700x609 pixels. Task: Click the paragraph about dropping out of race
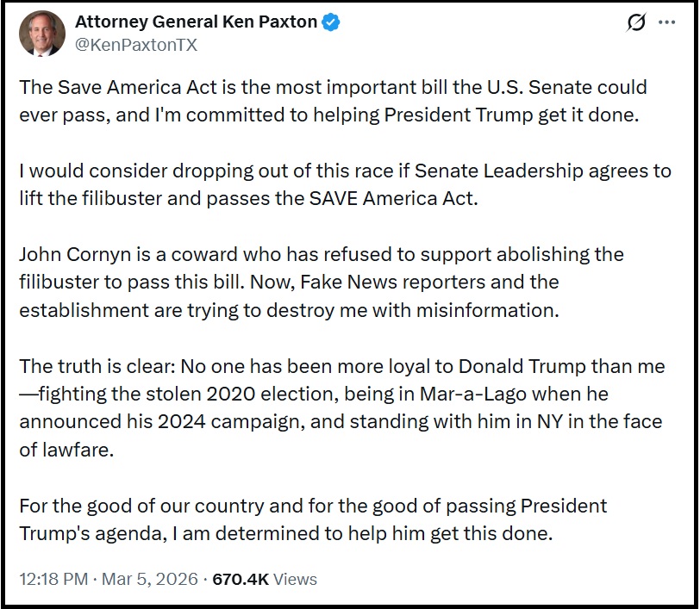coord(332,184)
